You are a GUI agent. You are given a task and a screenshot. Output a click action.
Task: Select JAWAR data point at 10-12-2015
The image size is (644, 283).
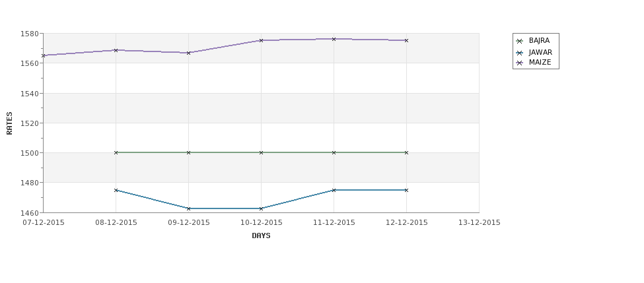[261, 208]
